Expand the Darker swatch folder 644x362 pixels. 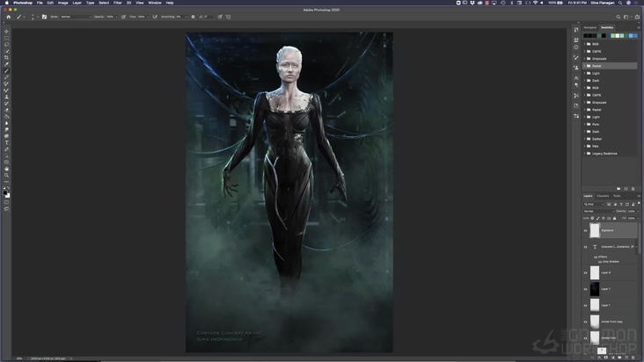(584, 139)
